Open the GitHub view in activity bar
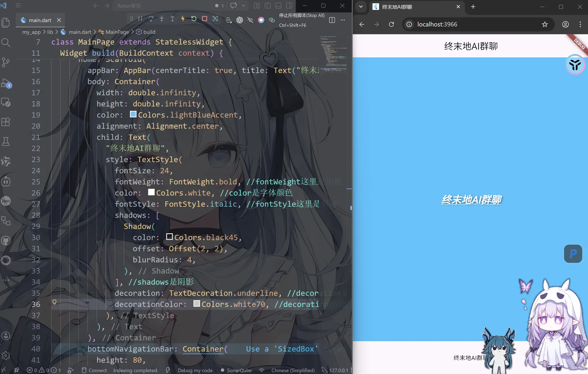 coord(6,241)
